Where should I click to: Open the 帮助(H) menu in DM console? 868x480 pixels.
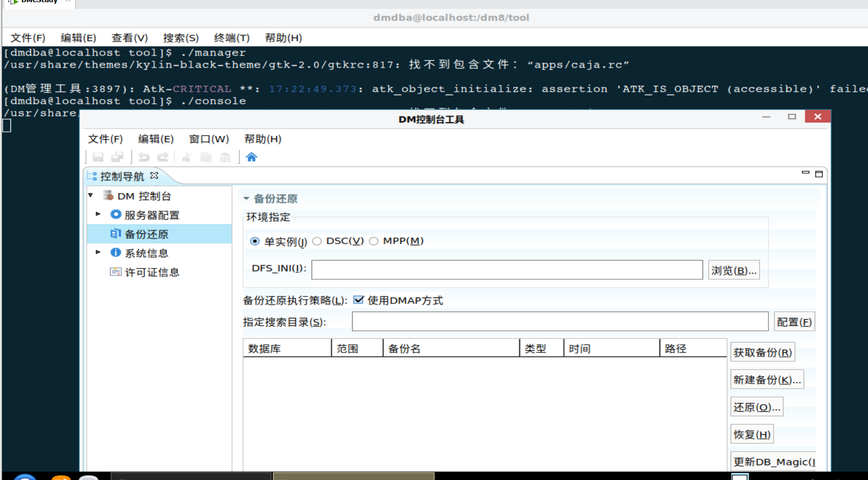point(263,139)
